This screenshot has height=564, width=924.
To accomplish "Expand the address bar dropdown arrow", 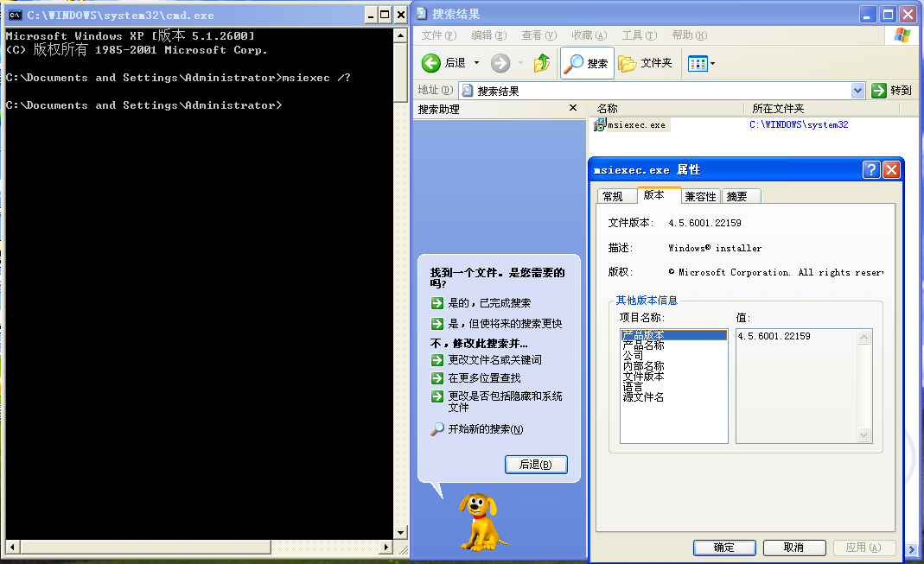I will (857, 91).
